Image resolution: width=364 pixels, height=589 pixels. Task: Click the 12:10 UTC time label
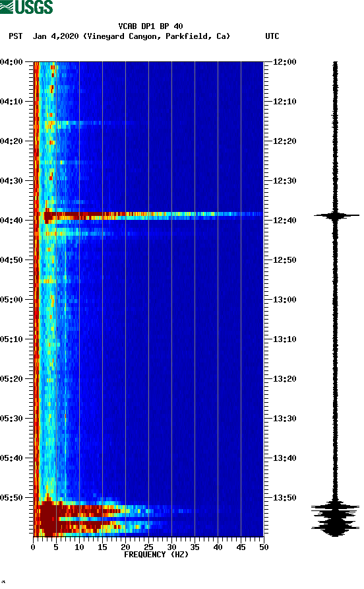(x=284, y=102)
